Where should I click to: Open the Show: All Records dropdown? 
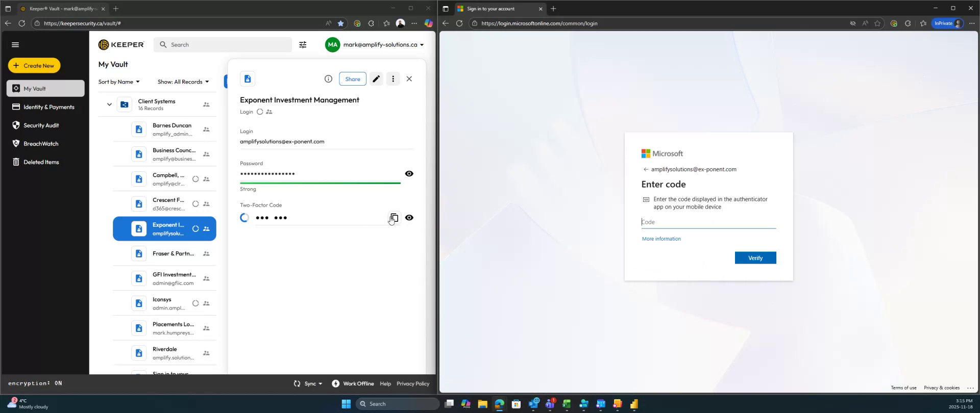coord(183,82)
